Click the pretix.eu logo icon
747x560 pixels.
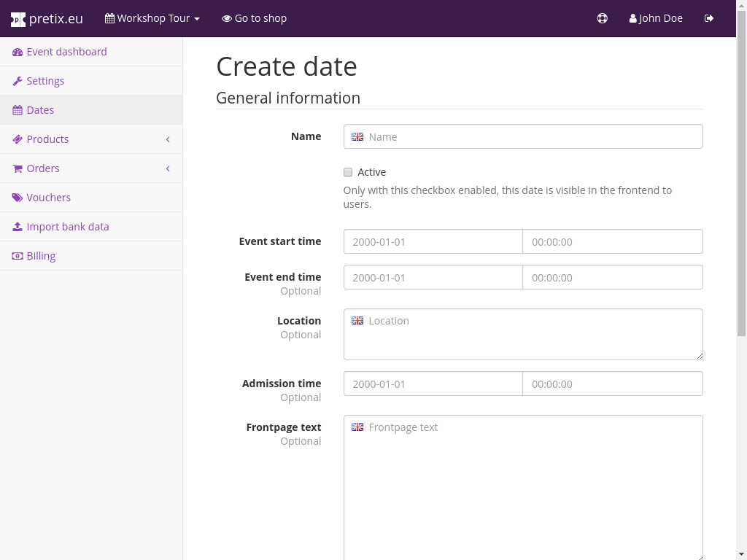pyautogui.click(x=18, y=19)
